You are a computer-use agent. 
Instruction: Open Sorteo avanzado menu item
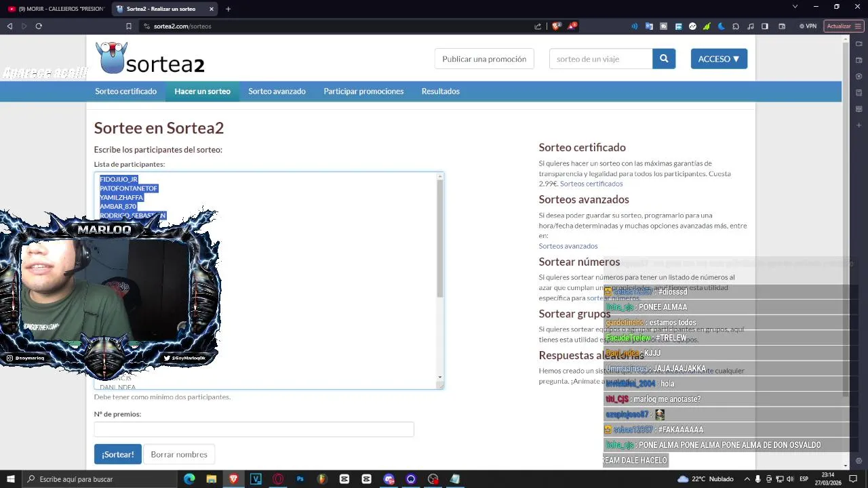click(277, 91)
